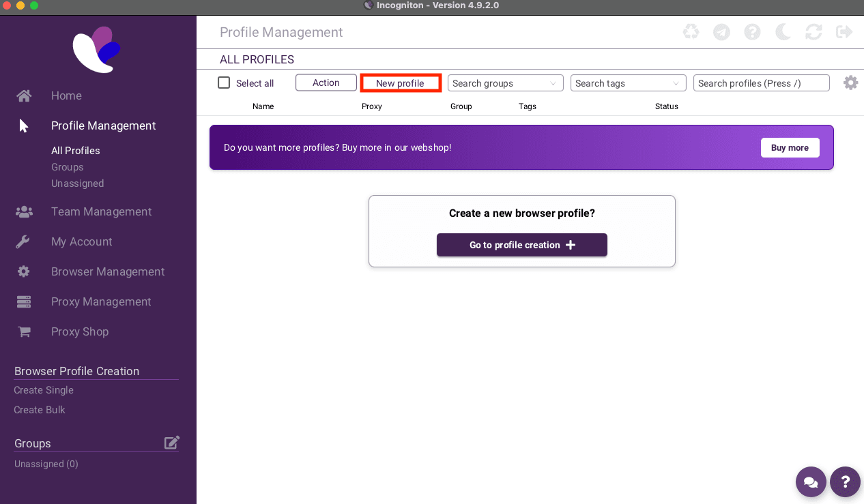The height and width of the screenshot is (504, 864).
Task: Click the Search profiles input field
Action: click(761, 83)
